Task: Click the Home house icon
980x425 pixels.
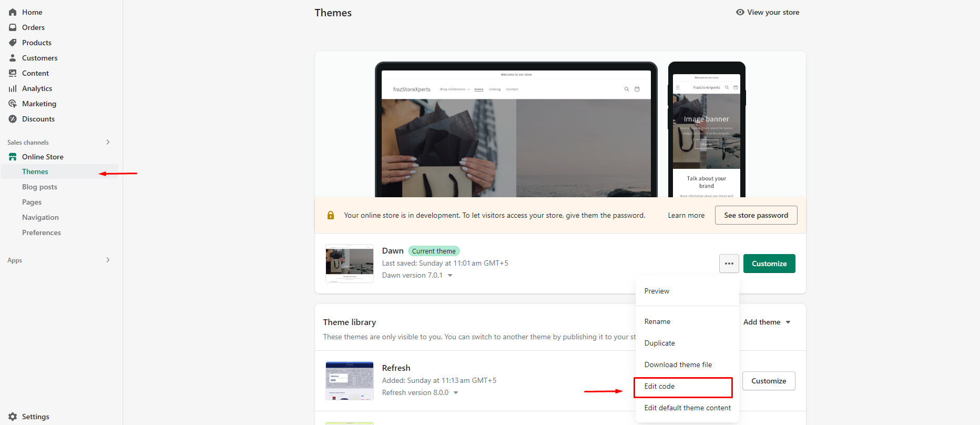Action: (x=13, y=12)
